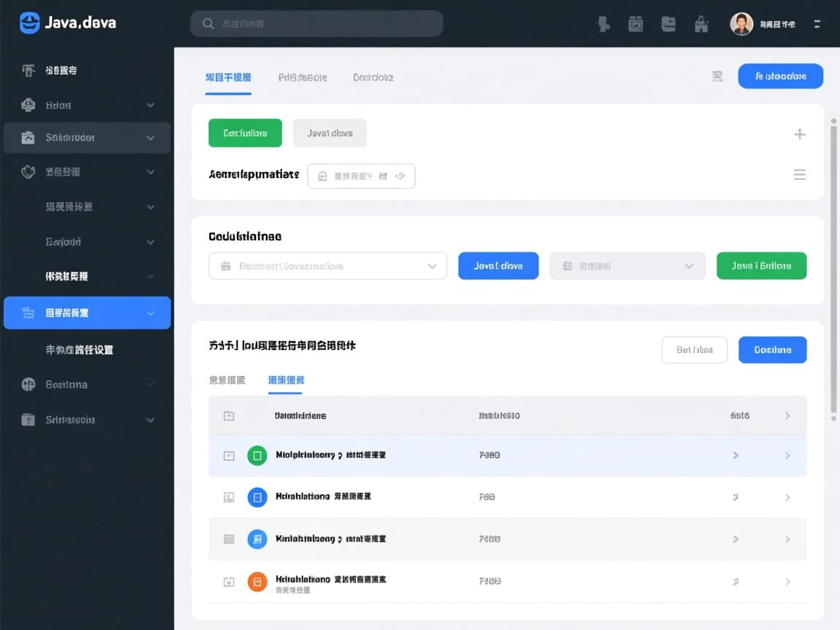
Task: Click the plus icon in the filter panel
Action: tap(800, 134)
